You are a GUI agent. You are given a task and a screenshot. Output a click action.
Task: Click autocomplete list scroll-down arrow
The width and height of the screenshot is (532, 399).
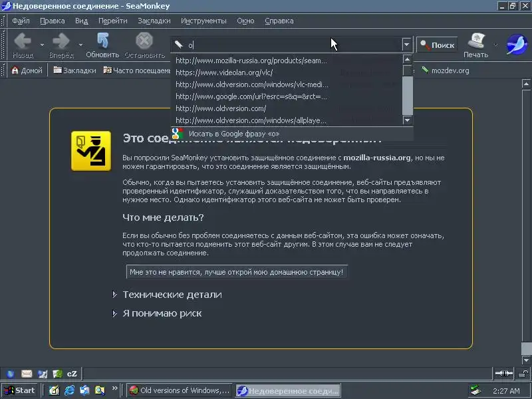click(x=407, y=120)
